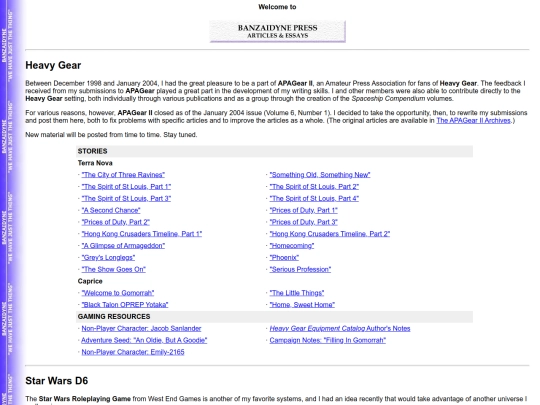Click the Caprice subheading
This screenshot has height=405, width=540.
[90, 281]
